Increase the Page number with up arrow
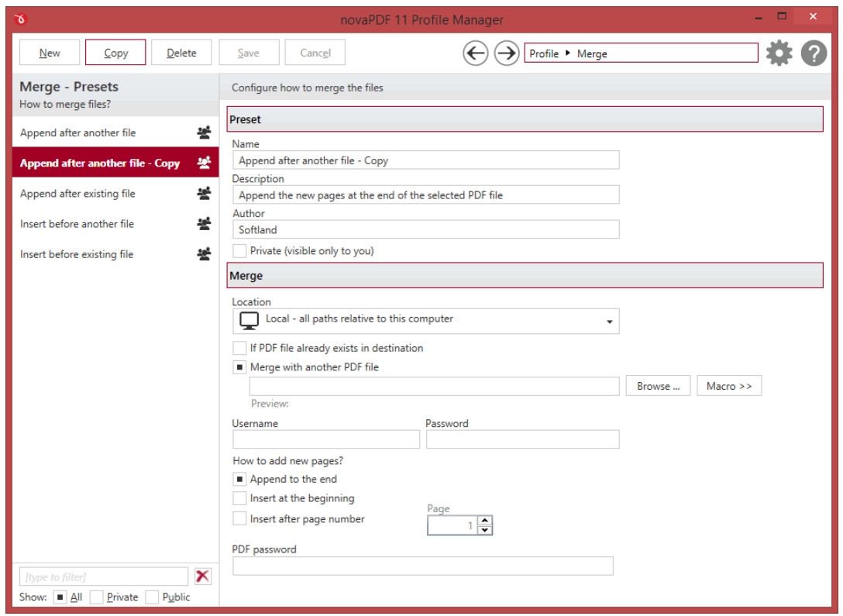Viewport: 843px width, 616px height. [485, 521]
